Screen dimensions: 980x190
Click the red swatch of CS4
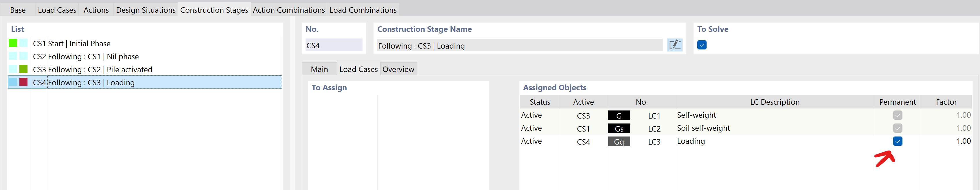[24, 82]
